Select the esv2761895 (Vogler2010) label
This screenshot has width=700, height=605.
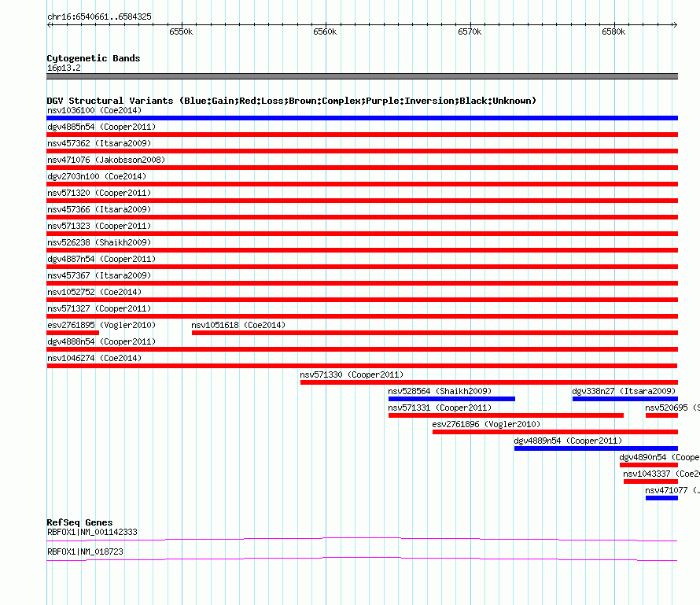click(101, 325)
